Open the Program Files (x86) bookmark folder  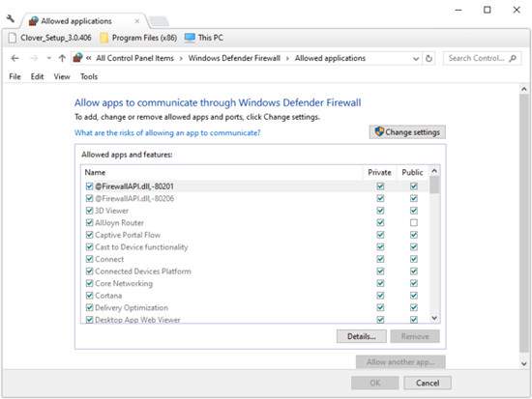pyautogui.click(x=138, y=38)
